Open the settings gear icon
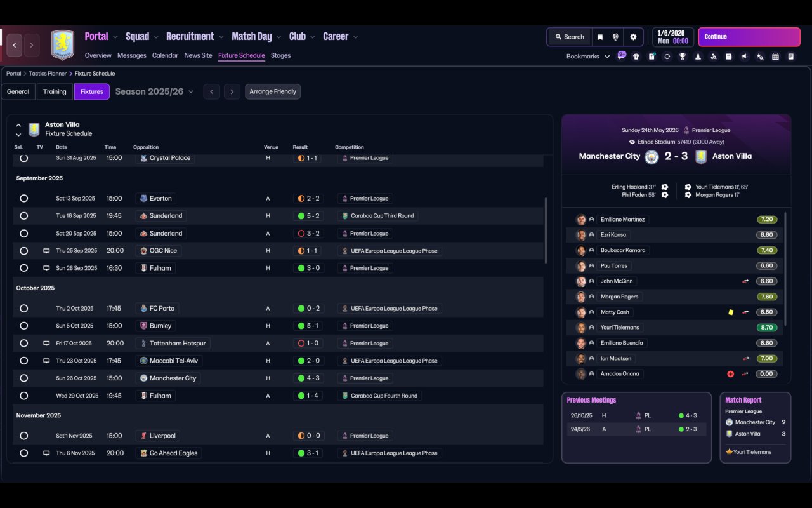 click(633, 37)
